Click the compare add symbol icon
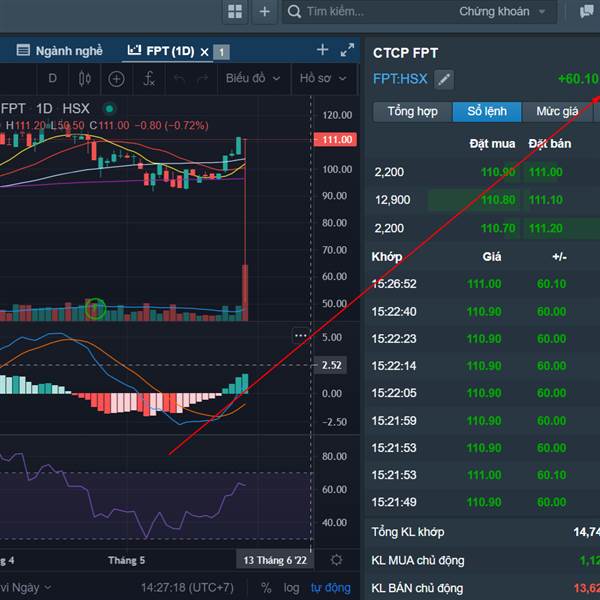The height and width of the screenshot is (600, 600). (x=116, y=79)
